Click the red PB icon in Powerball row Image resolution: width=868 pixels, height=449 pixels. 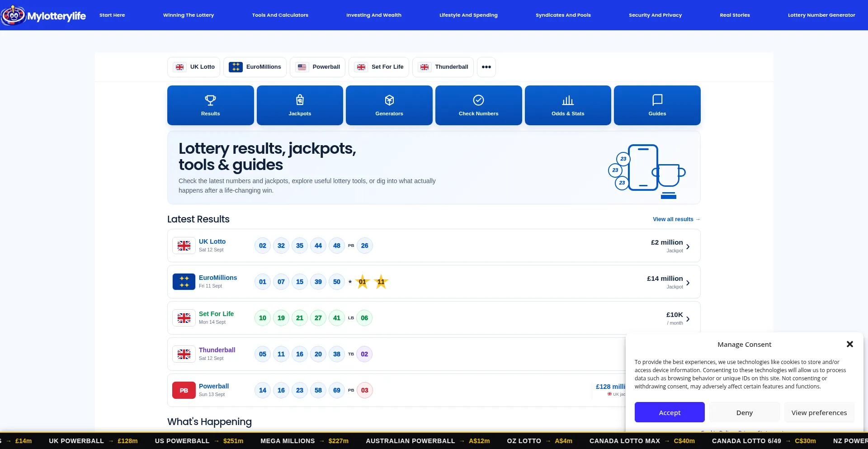point(184,390)
